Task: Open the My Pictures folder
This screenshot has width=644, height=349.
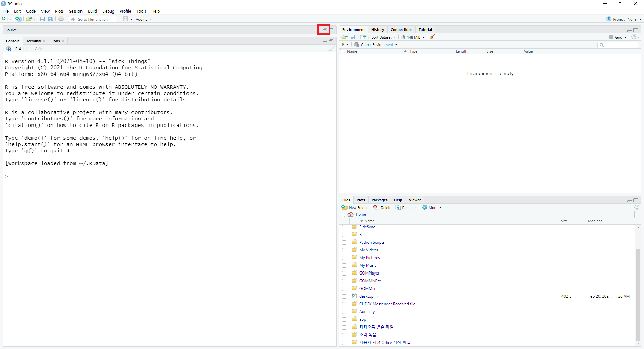Action: tap(369, 258)
